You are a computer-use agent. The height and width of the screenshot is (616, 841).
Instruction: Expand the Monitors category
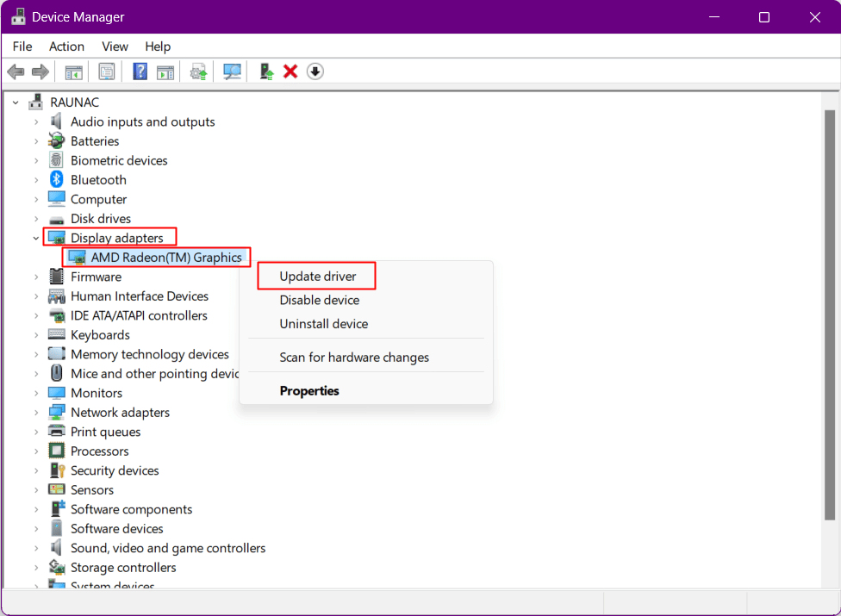coord(36,393)
